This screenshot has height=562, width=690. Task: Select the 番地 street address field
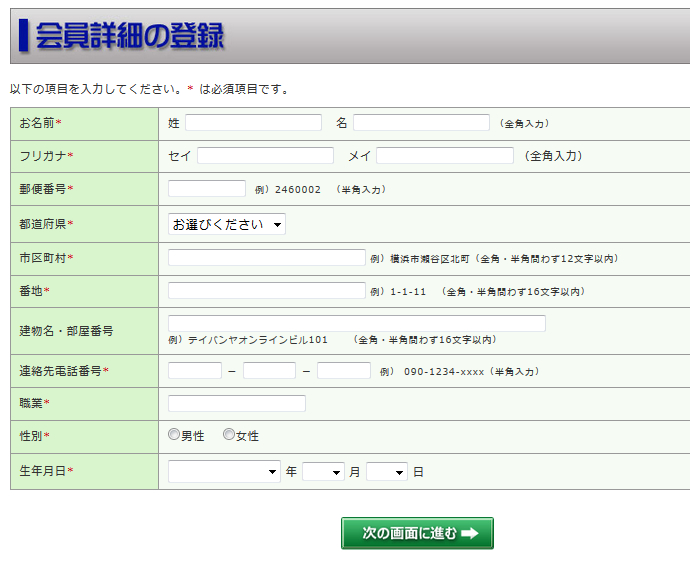coord(267,291)
